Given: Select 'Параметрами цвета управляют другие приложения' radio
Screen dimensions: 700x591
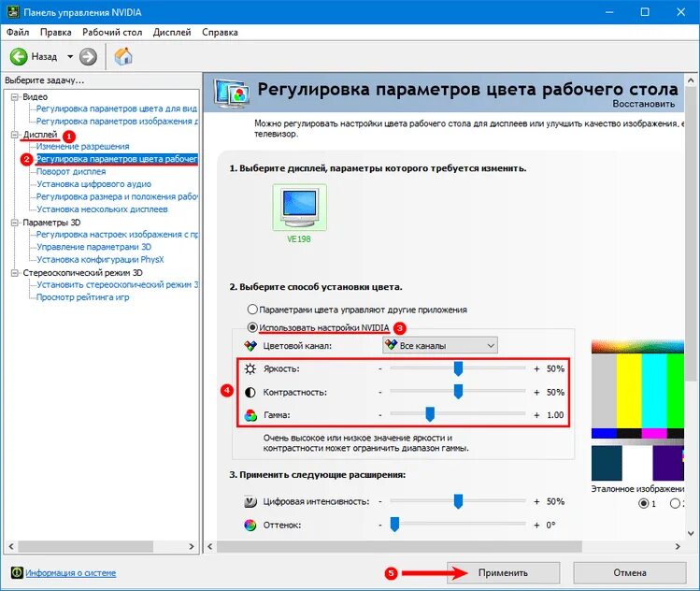Looking at the screenshot, I should tap(252, 310).
